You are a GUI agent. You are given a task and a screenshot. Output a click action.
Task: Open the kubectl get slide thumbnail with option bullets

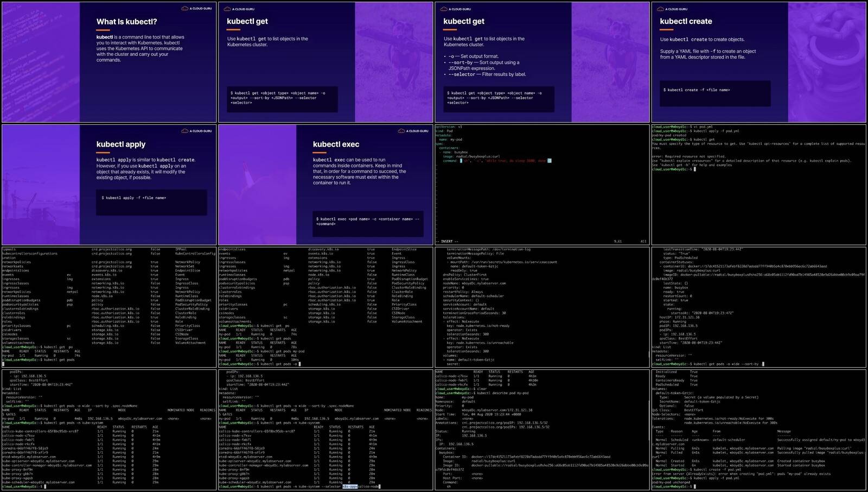pyautogui.click(x=542, y=62)
